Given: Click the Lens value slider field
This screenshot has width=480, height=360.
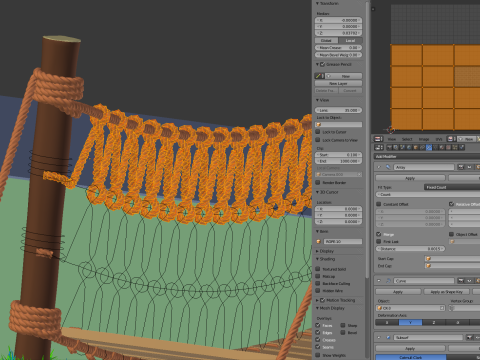Looking at the screenshot, I should tap(338, 110).
